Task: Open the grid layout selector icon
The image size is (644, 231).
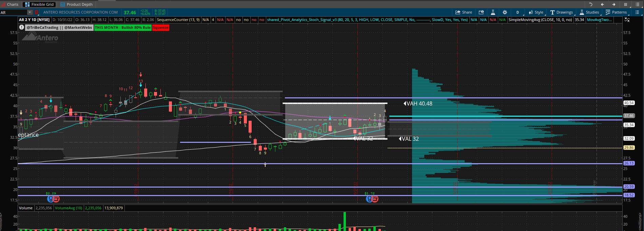Action: coord(625,4)
